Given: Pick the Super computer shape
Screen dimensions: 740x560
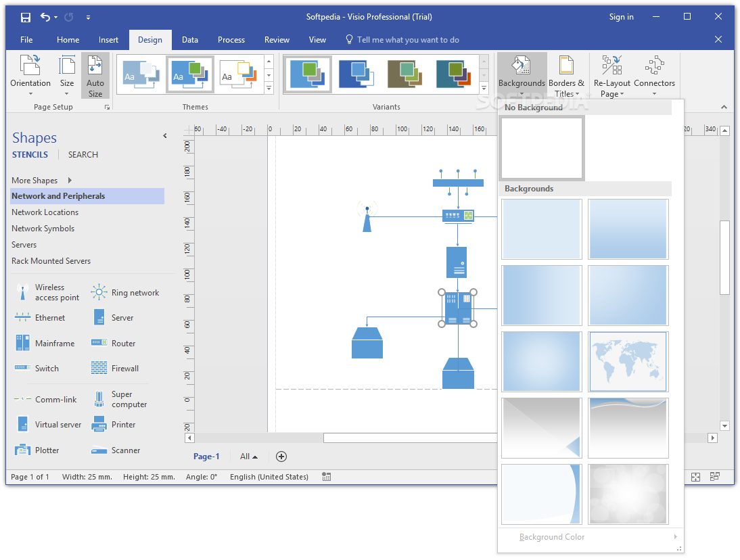Looking at the screenshot, I should 120,399.
